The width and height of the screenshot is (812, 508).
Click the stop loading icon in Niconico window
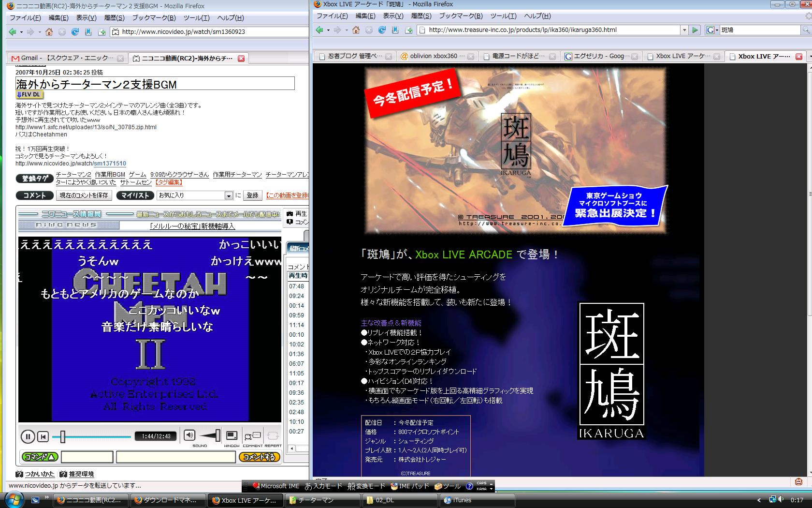[62, 32]
